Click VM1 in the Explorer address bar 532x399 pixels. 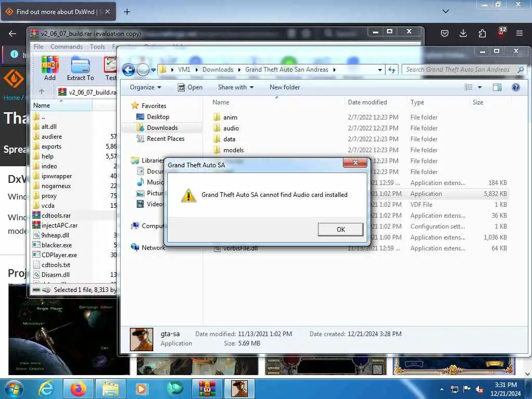coord(184,70)
